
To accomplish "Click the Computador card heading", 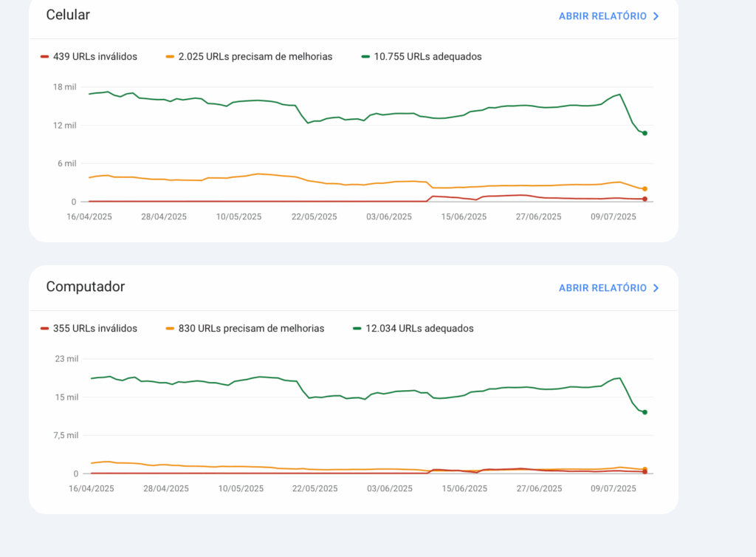I will [85, 287].
